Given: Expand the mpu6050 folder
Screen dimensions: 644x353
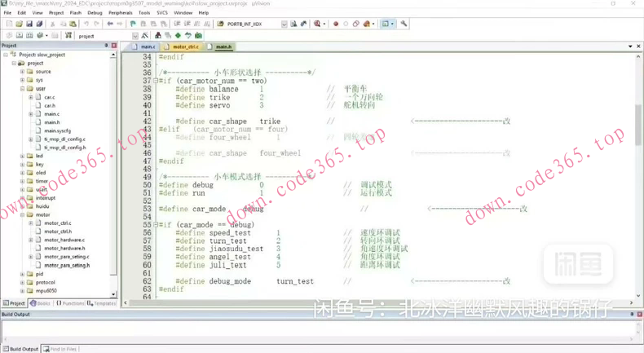Looking at the screenshot, I should [x=22, y=290].
